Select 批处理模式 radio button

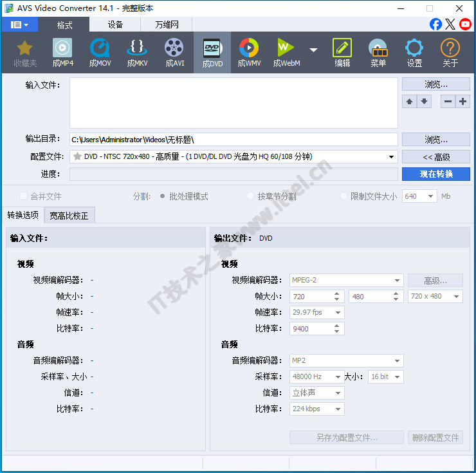[x=162, y=196]
